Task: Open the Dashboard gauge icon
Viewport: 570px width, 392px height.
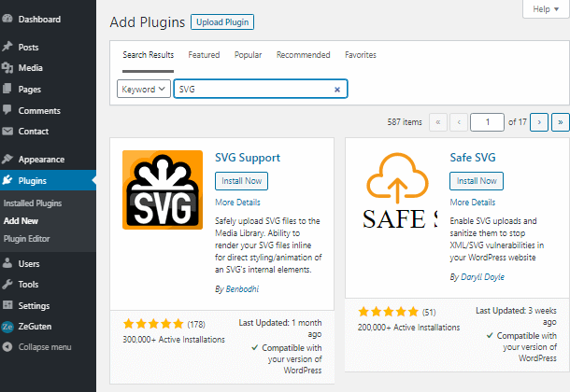Action: point(7,19)
